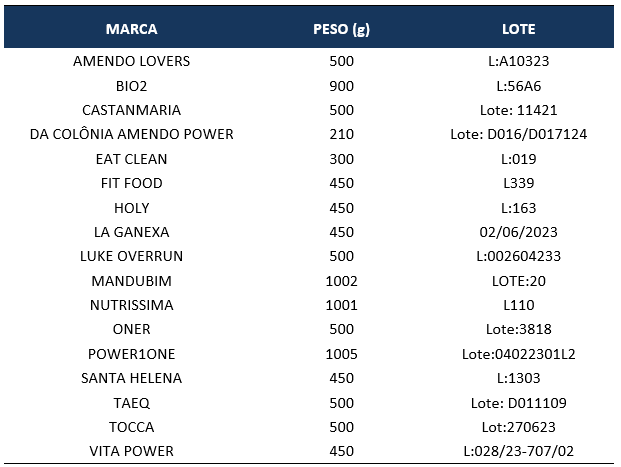Select the BIO2 brand cell
621x467 pixels.
pyautogui.click(x=131, y=86)
